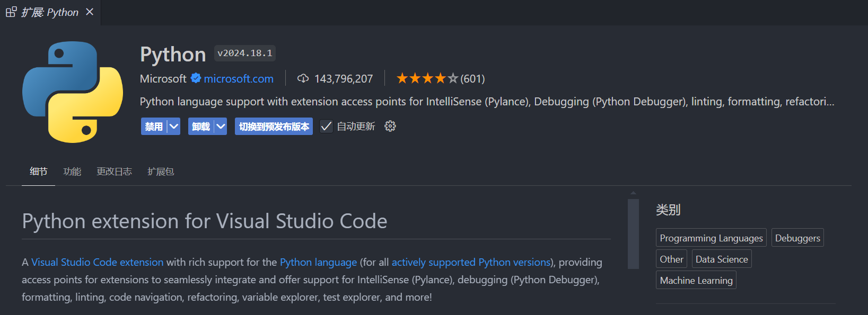Viewport: 868px width, 315px height.
Task: Expand the 禁用 disable dropdown arrow
Action: click(173, 127)
